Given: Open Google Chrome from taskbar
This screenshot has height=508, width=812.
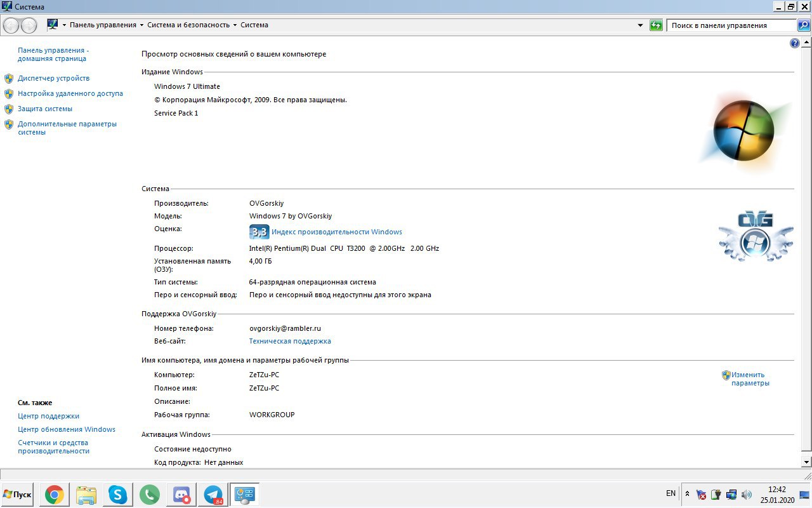Looking at the screenshot, I should (54, 495).
